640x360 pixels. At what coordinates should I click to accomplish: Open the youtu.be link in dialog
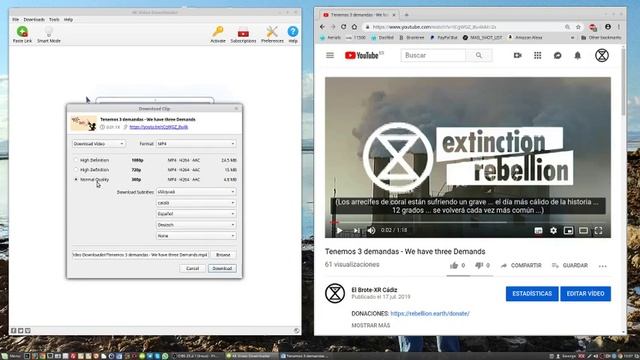click(x=158, y=127)
